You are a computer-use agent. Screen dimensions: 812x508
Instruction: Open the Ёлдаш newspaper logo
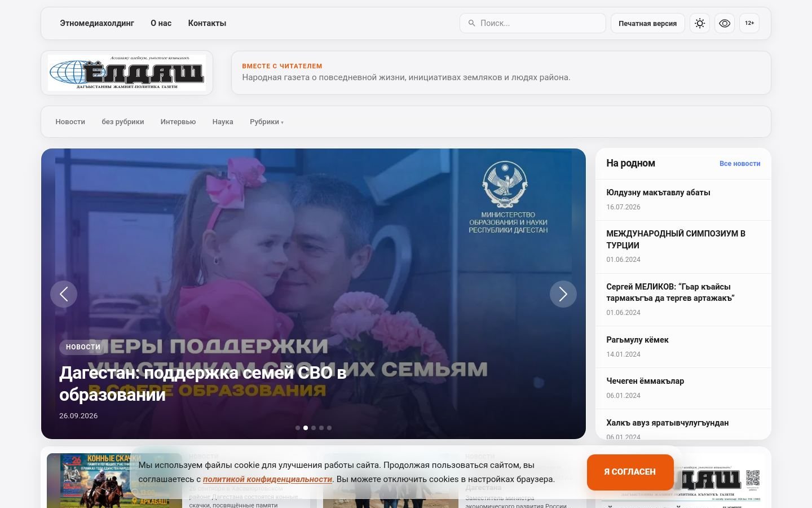coord(127,73)
